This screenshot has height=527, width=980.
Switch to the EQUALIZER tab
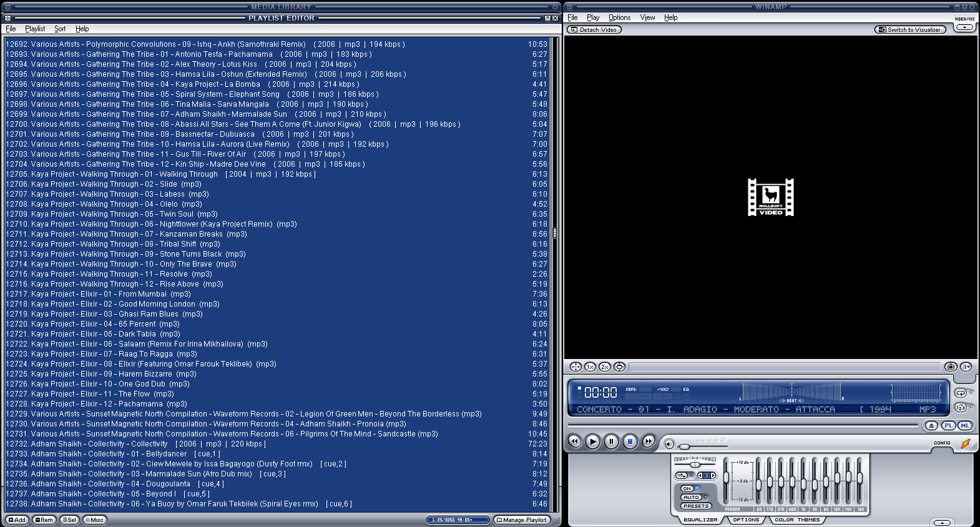click(x=700, y=520)
